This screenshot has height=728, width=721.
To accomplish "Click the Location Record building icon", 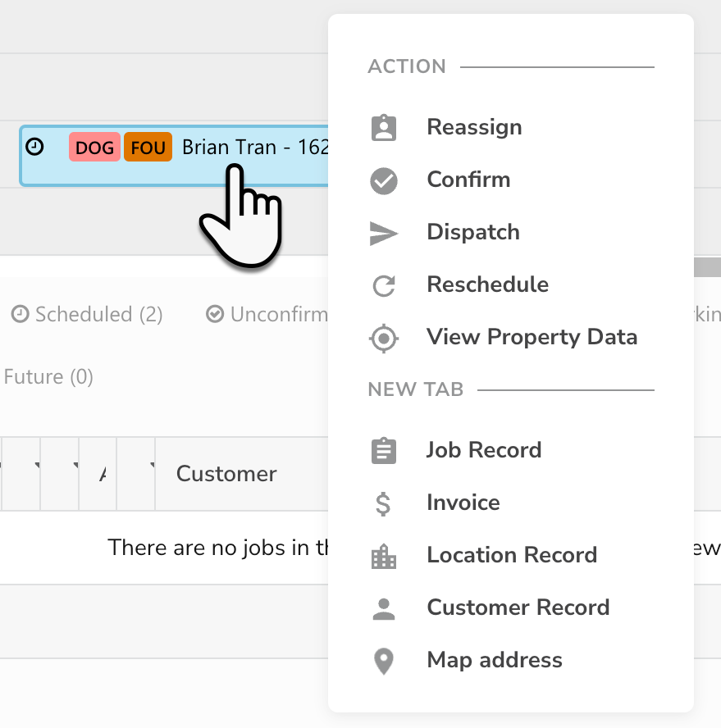I will click(x=384, y=554).
